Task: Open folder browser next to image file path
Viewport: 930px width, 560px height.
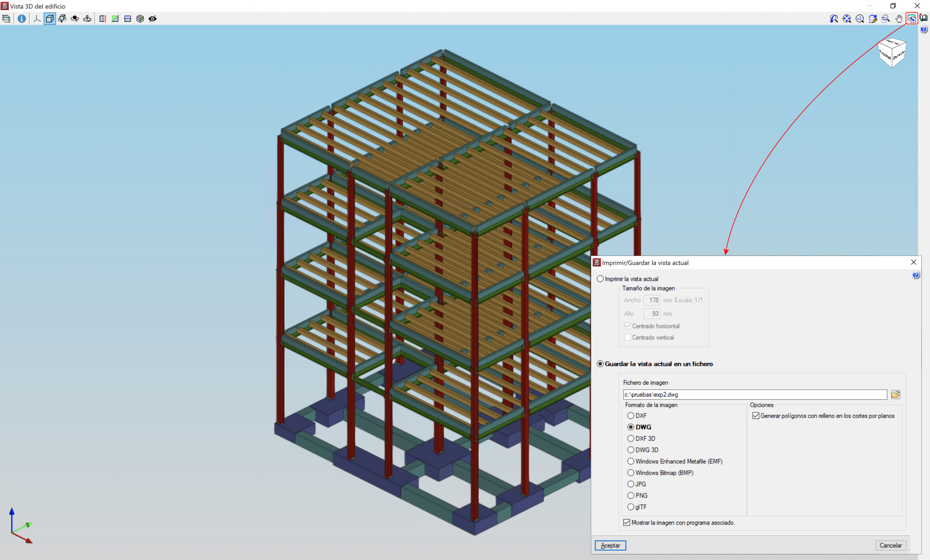Action: [895, 394]
